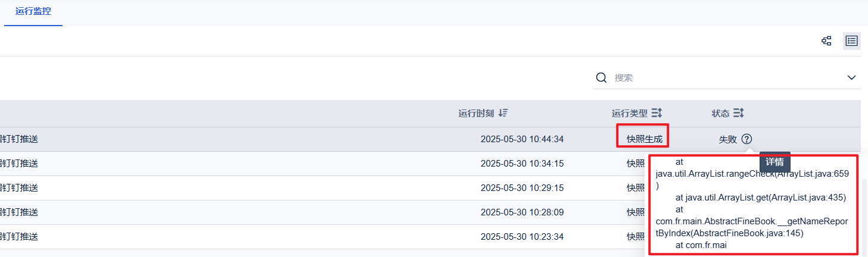Click the search magnifier icon

coord(602,77)
